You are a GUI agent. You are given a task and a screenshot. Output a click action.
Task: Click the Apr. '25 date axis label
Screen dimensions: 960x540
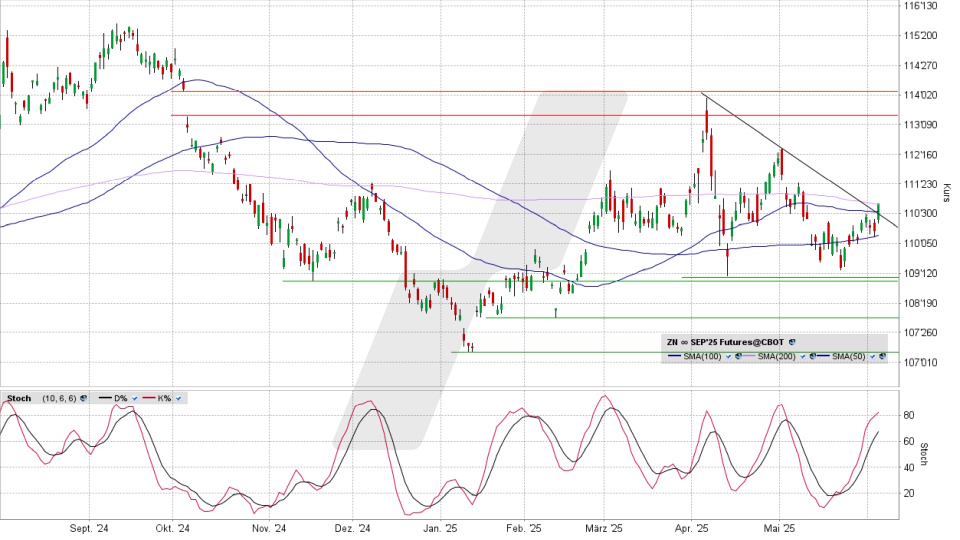coord(692,528)
